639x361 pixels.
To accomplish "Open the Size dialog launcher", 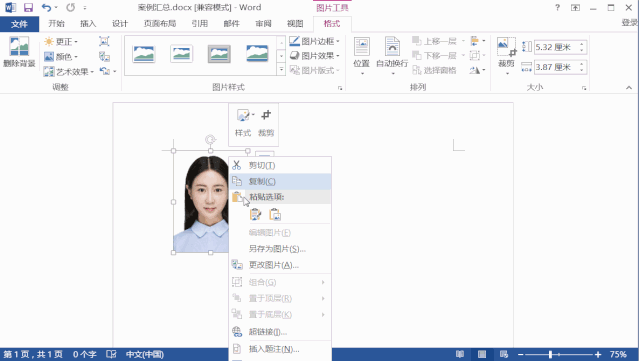I will [x=584, y=88].
